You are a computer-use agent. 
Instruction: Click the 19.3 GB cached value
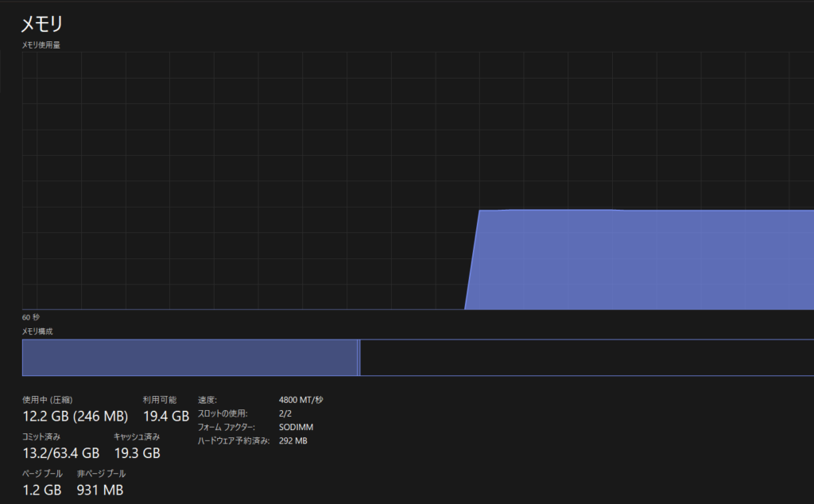[138, 453]
